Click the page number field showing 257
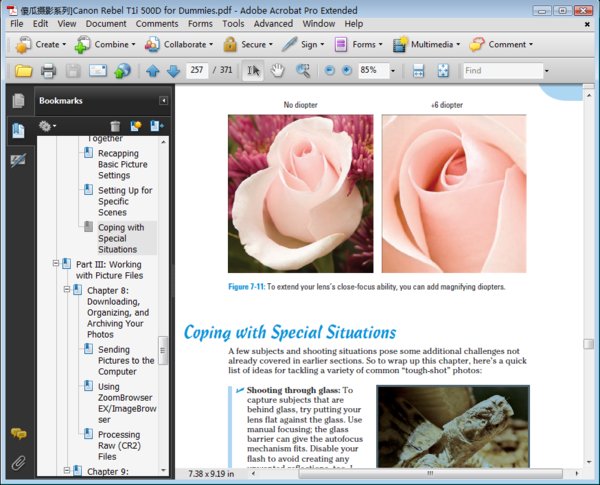 [197, 70]
